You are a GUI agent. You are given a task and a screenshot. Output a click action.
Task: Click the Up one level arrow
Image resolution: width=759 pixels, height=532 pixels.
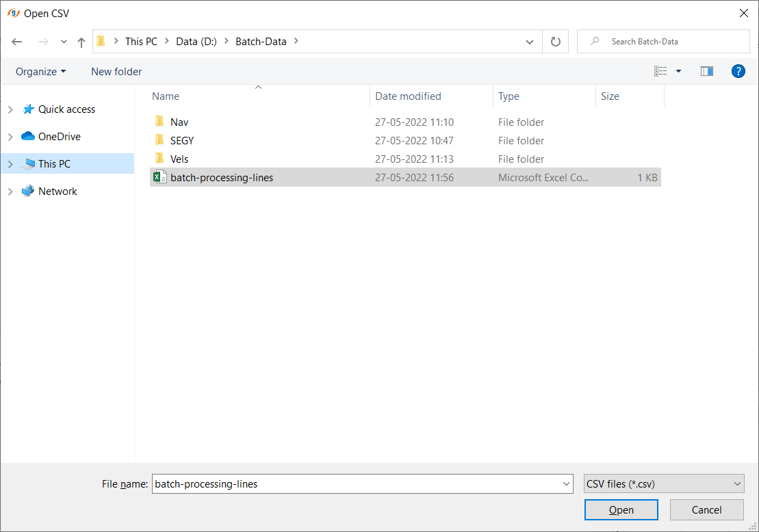click(x=81, y=42)
